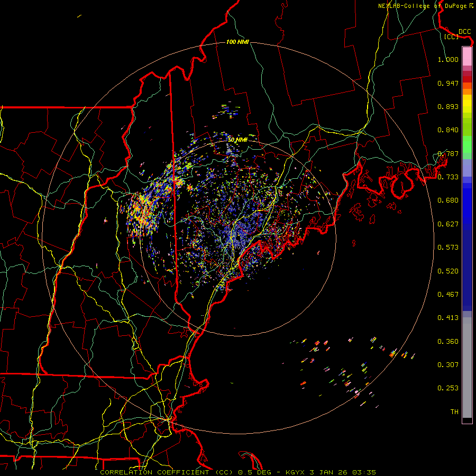476x476 pixels.
Task: Pick the gray segment of the color bar
Action: (x=467, y=368)
